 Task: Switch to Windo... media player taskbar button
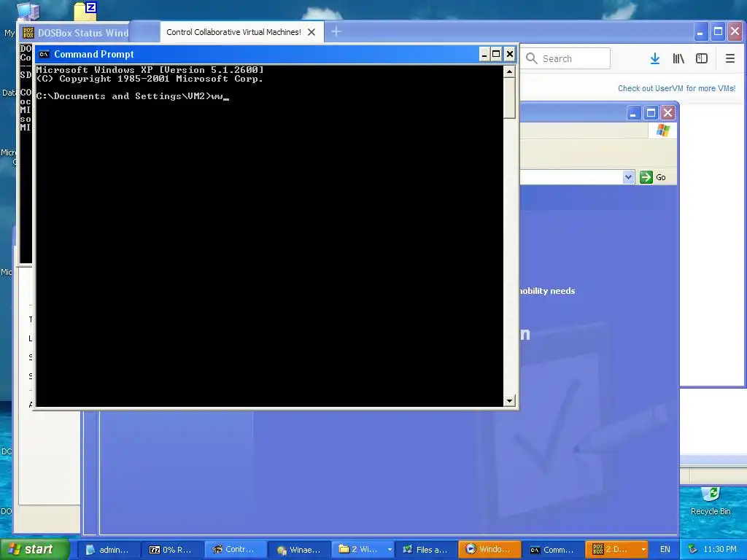[489, 550]
